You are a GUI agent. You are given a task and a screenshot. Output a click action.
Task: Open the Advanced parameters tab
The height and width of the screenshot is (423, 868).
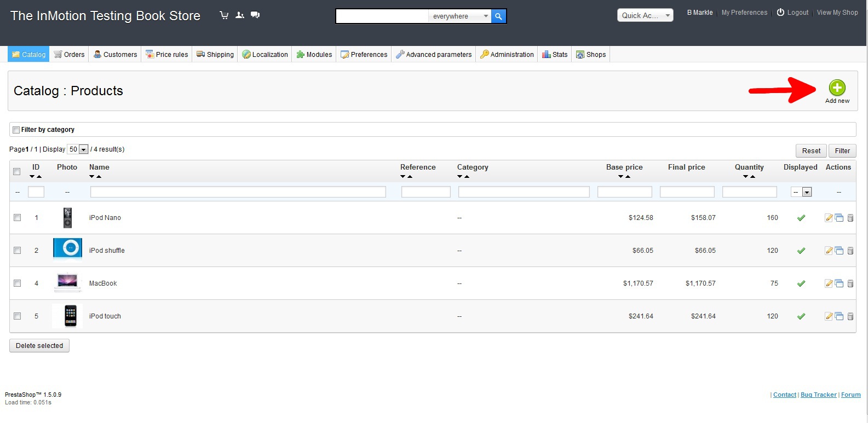433,54
